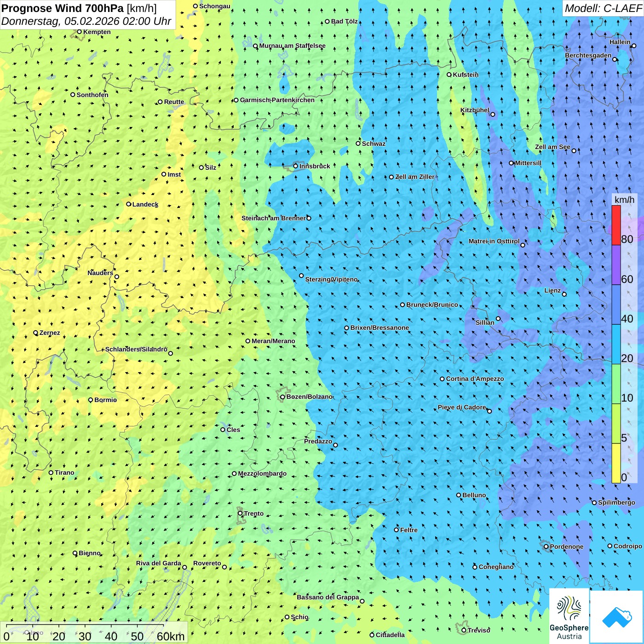
Task: Click the Predazzo label
Action: click(318, 441)
